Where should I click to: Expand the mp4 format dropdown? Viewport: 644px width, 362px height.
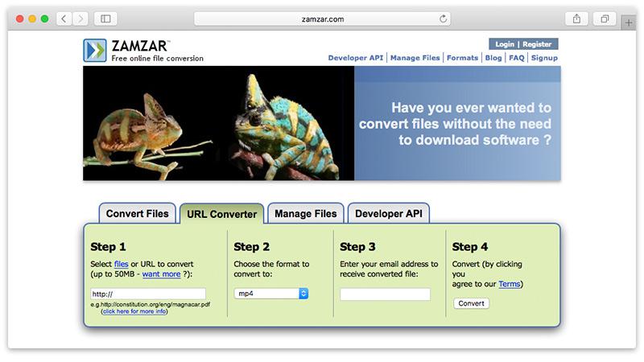(271, 294)
